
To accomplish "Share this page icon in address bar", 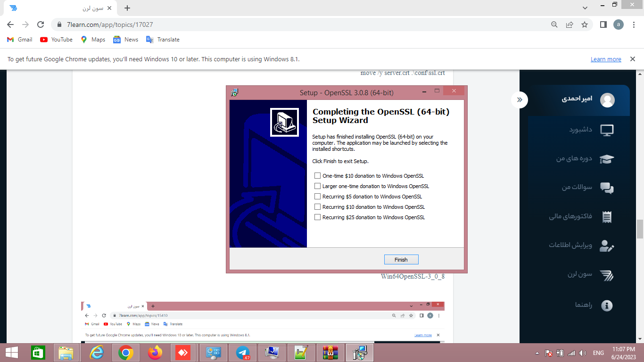I will click(x=570, y=25).
